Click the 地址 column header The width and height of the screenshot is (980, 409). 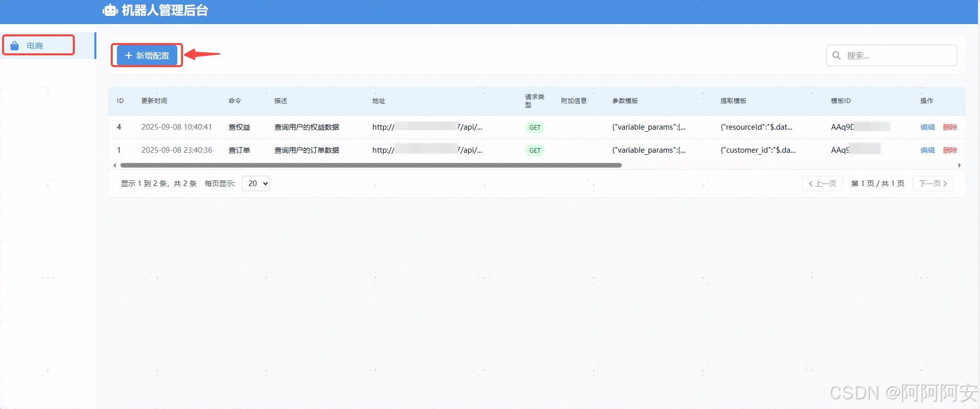379,101
